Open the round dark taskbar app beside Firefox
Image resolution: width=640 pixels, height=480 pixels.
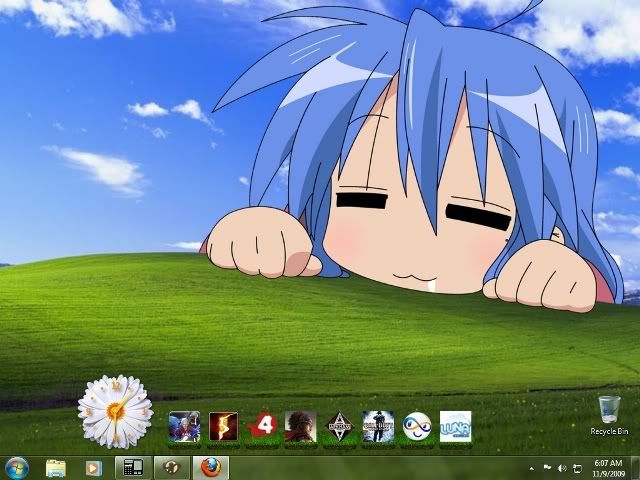[x=171, y=467]
